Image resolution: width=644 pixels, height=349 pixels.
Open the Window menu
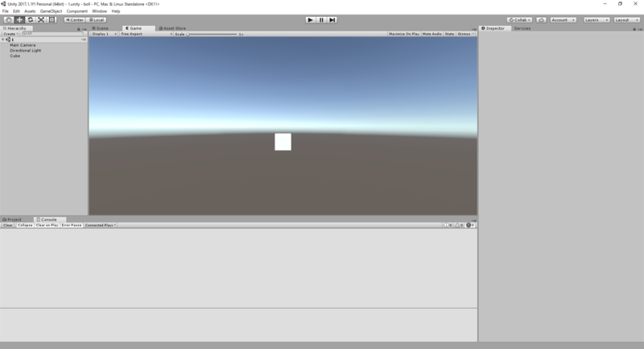click(99, 11)
